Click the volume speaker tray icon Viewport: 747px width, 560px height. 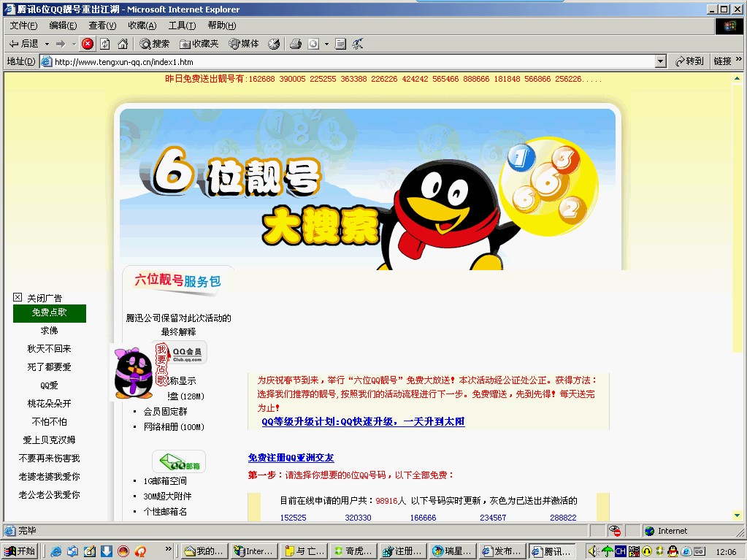pos(592,551)
